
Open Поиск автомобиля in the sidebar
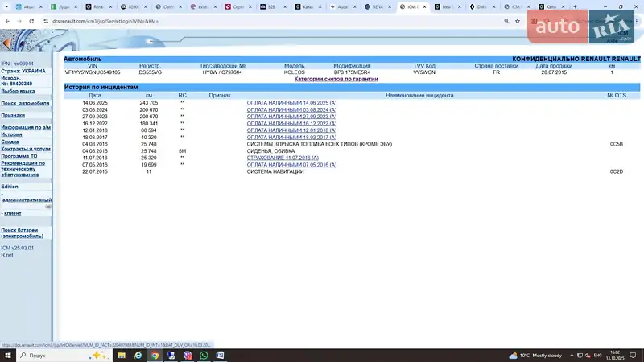[25, 103]
